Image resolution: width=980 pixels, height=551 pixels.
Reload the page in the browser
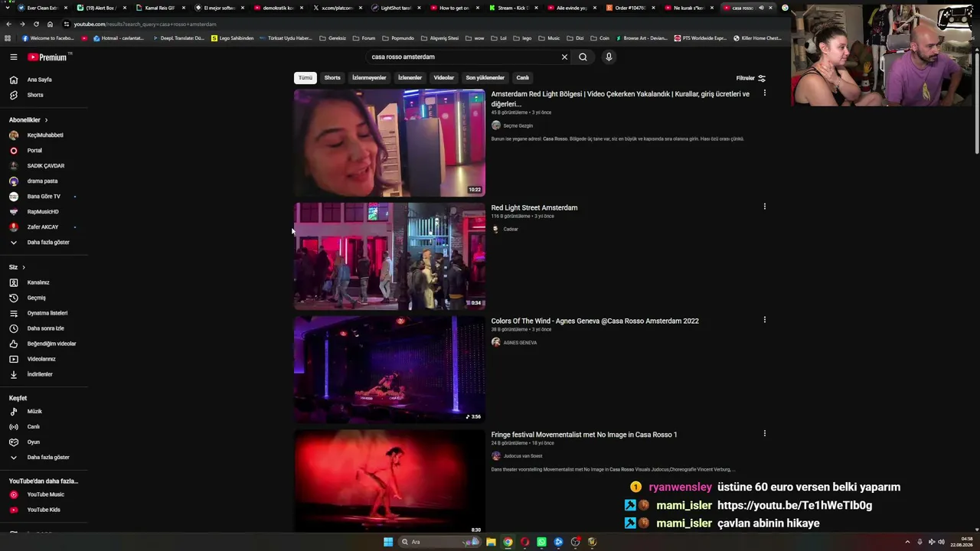point(36,24)
